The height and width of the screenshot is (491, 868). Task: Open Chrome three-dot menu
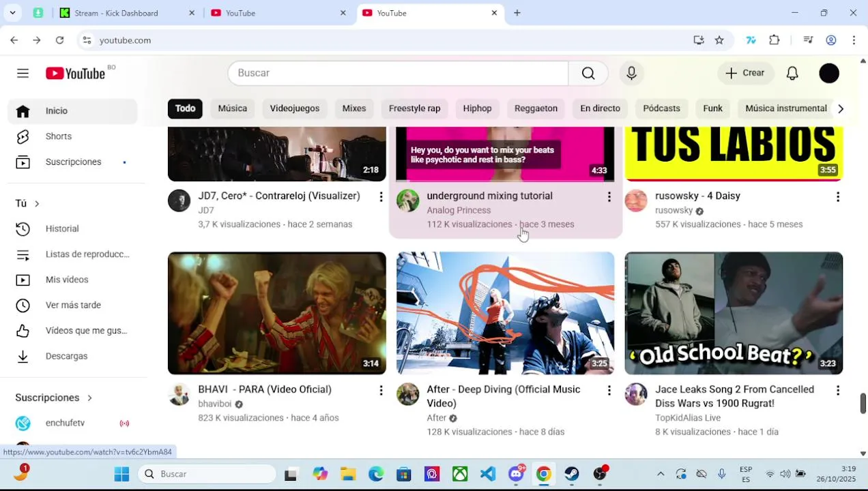coord(854,40)
